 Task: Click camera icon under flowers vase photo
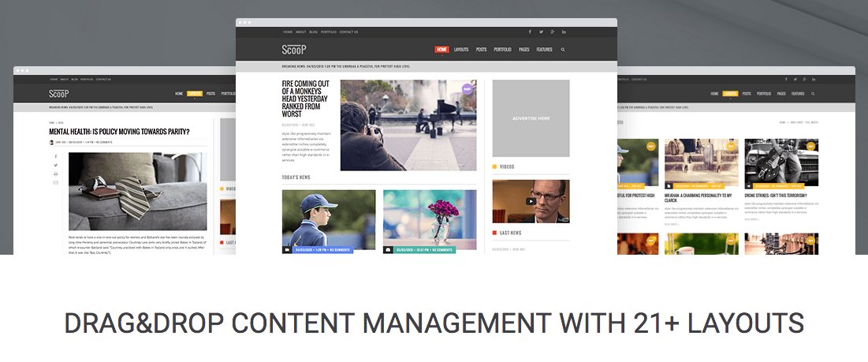click(388, 250)
